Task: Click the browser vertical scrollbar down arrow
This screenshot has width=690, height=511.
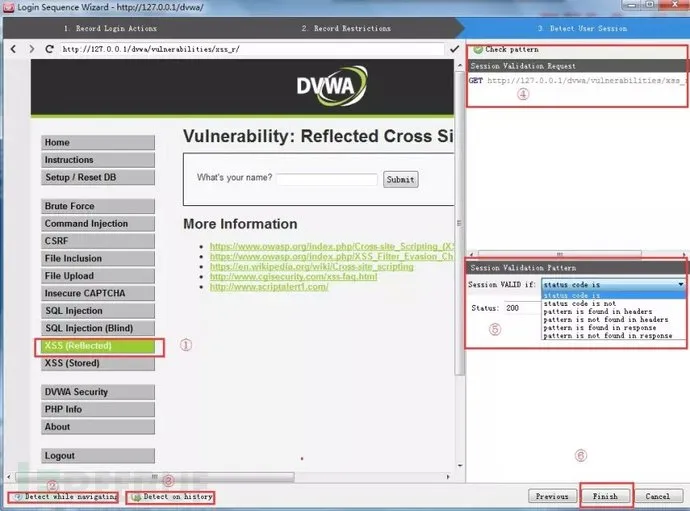Action: pyautogui.click(x=460, y=466)
